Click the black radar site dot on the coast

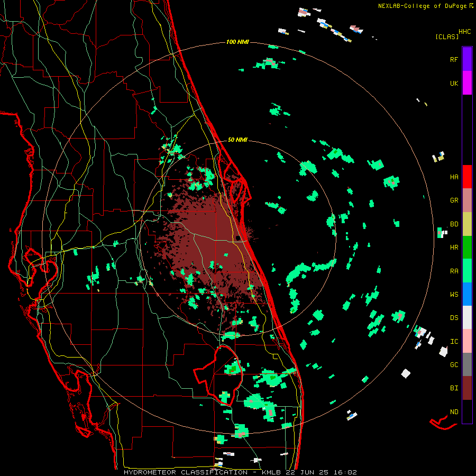pyautogui.click(x=239, y=237)
